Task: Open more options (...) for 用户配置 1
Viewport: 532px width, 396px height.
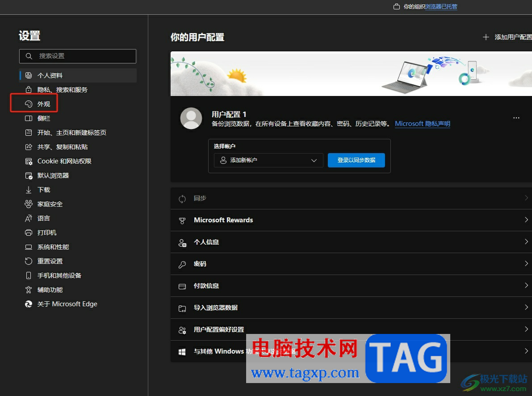Action: pos(516,117)
